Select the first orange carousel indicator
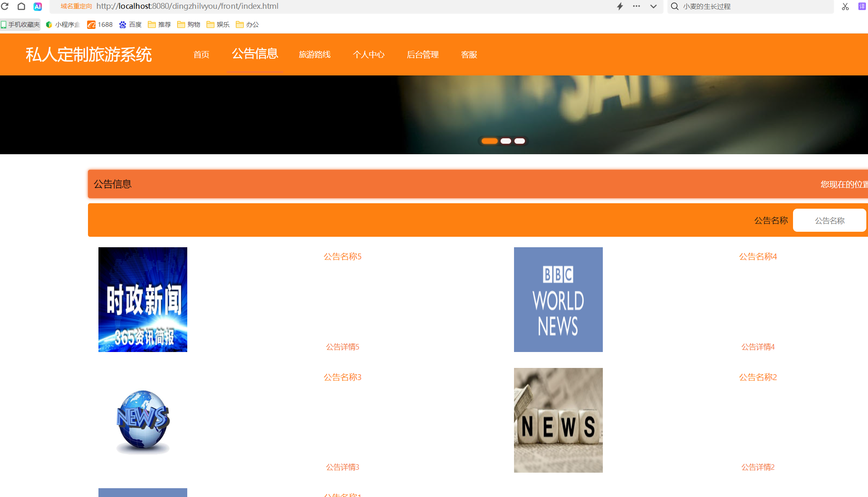The width and height of the screenshot is (868, 497). click(x=489, y=141)
